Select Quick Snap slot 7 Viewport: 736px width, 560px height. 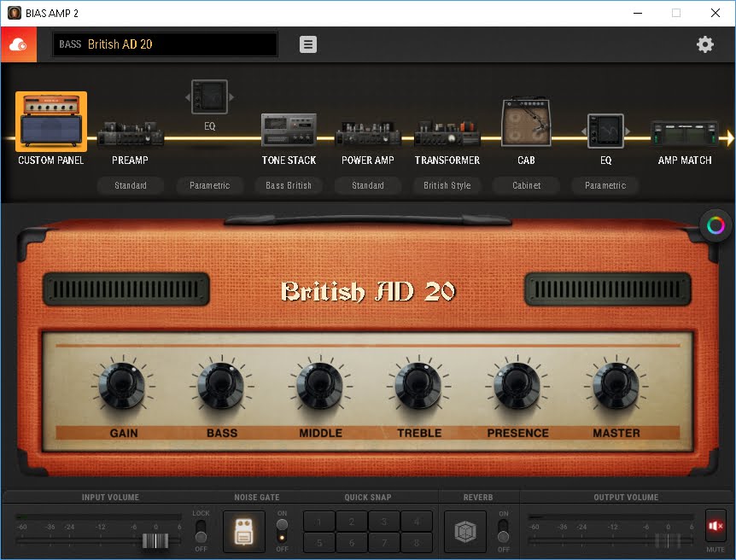pos(384,542)
